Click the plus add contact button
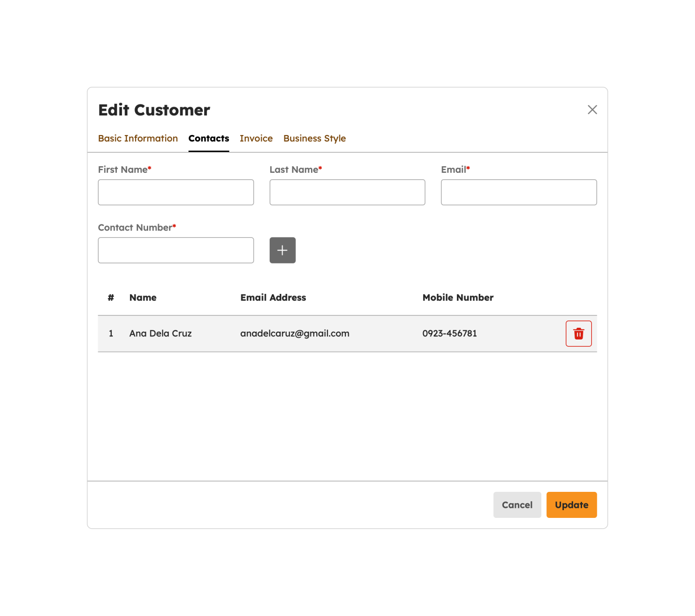The width and height of the screenshot is (695, 616). coord(282,250)
